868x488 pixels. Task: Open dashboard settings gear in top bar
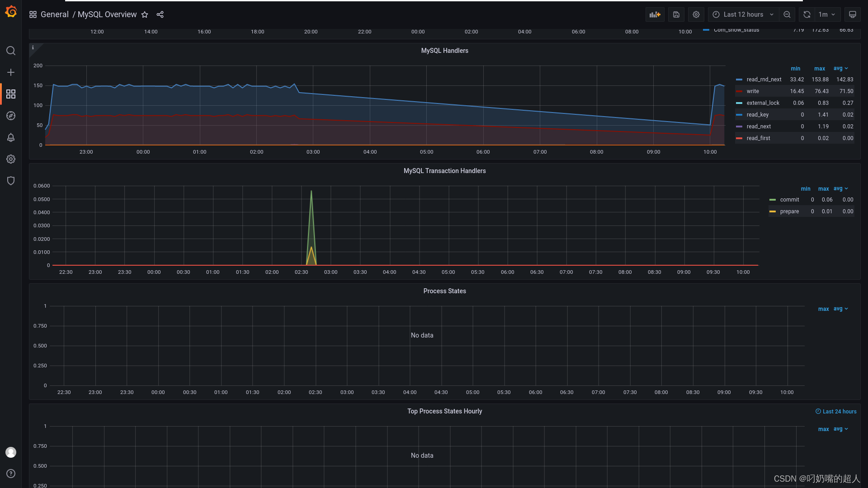tap(696, 14)
